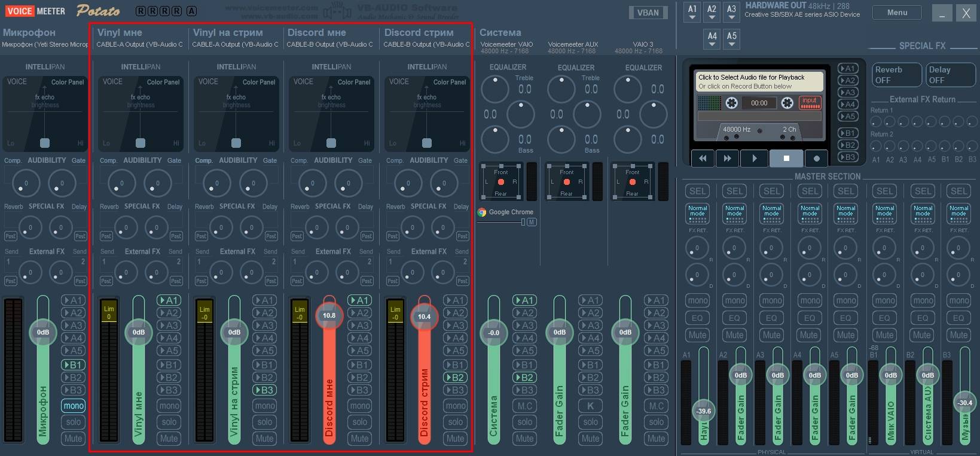Click the Discord мне fader at 10.8
Viewport: 980px width, 456px height.
click(329, 315)
